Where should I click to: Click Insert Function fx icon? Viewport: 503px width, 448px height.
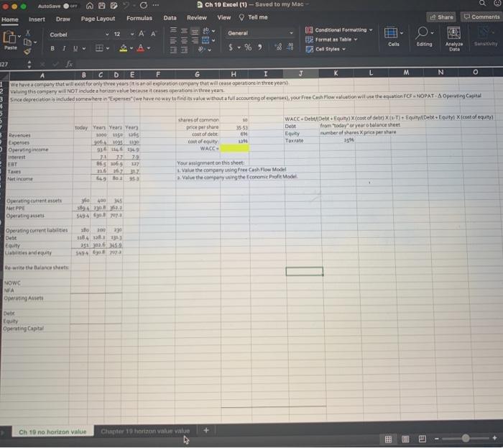tap(69, 64)
